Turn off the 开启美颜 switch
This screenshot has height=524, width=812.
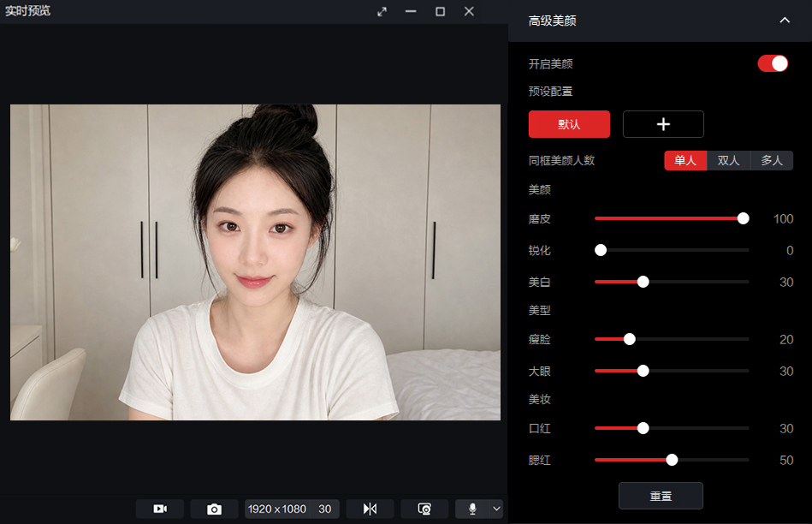click(773, 63)
